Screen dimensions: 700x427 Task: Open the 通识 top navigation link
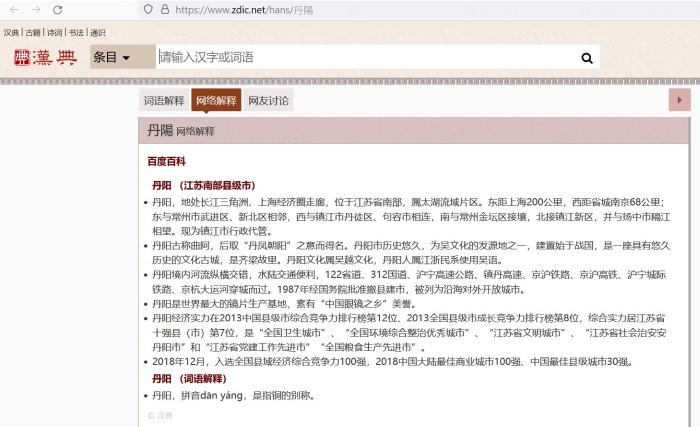pos(97,33)
